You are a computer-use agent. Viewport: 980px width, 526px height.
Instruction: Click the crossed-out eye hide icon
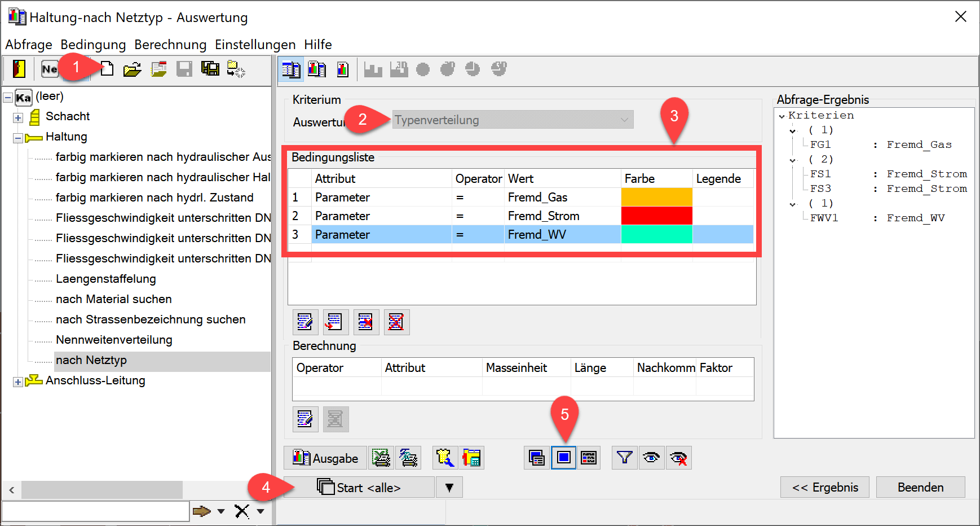(678, 458)
